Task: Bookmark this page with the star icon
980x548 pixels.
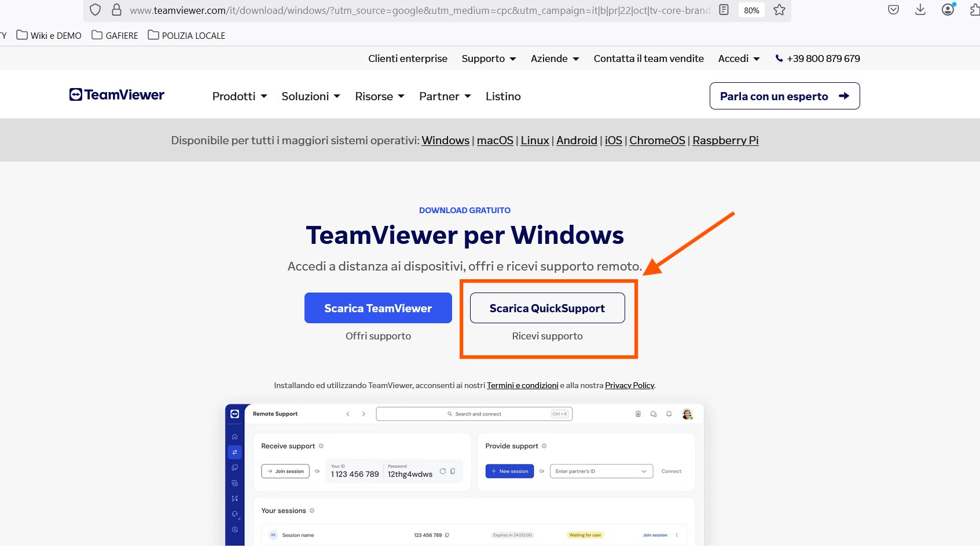Action: click(779, 10)
